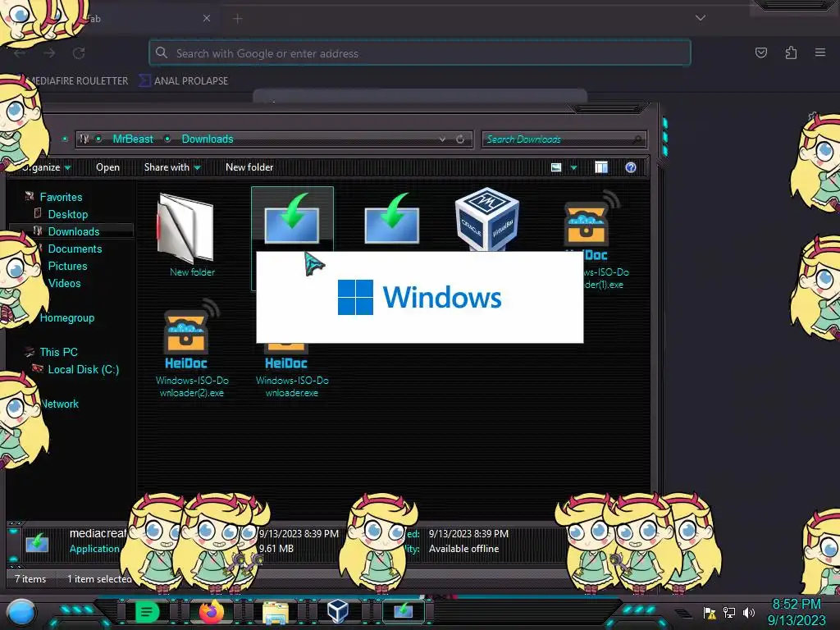840x630 pixels.
Task: Open Firefox extensions puzzle icon
Action: click(791, 52)
